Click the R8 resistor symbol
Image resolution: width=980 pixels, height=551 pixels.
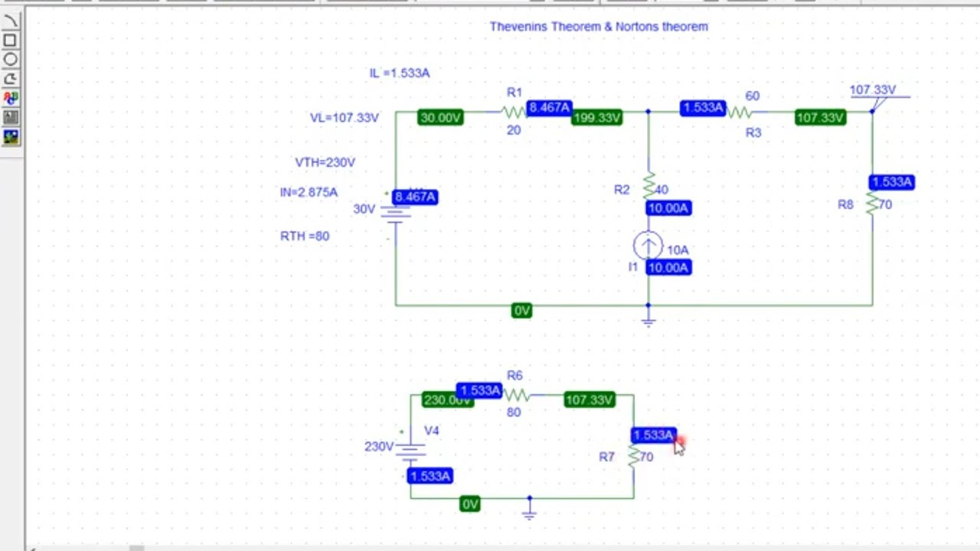coord(872,204)
